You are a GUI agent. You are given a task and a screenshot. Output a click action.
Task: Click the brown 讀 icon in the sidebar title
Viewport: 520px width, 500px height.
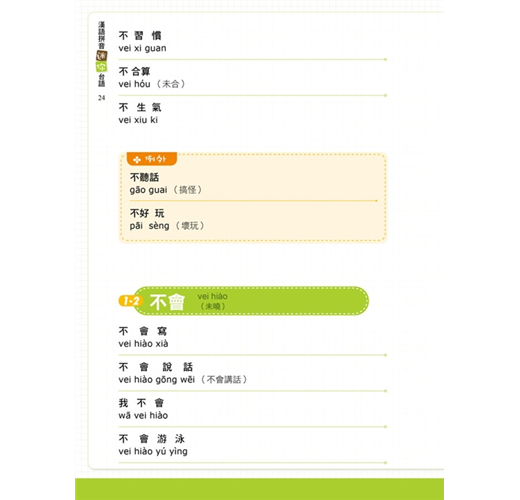pos(101,55)
